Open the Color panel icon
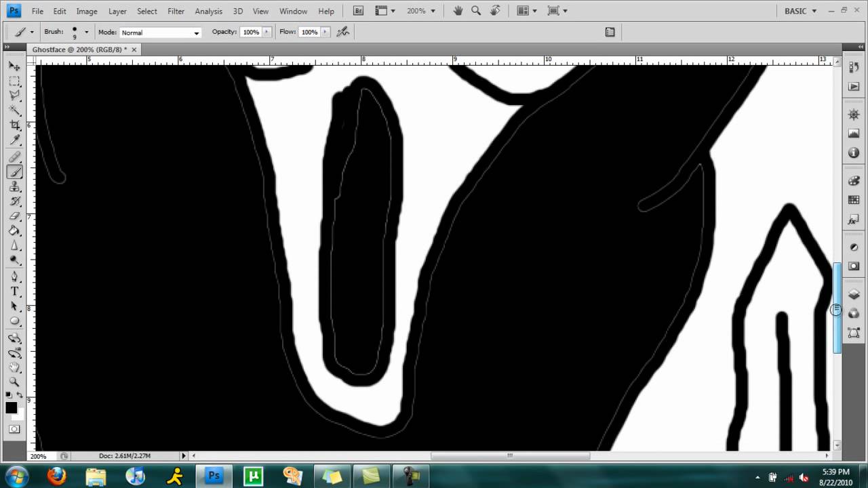Image resolution: width=868 pixels, height=488 pixels. click(x=854, y=181)
